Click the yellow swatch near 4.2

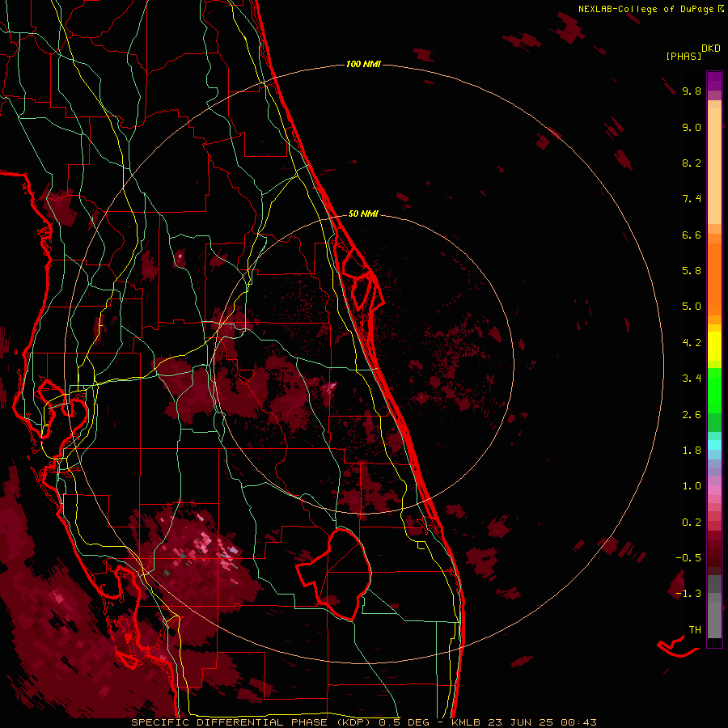click(x=714, y=346)
